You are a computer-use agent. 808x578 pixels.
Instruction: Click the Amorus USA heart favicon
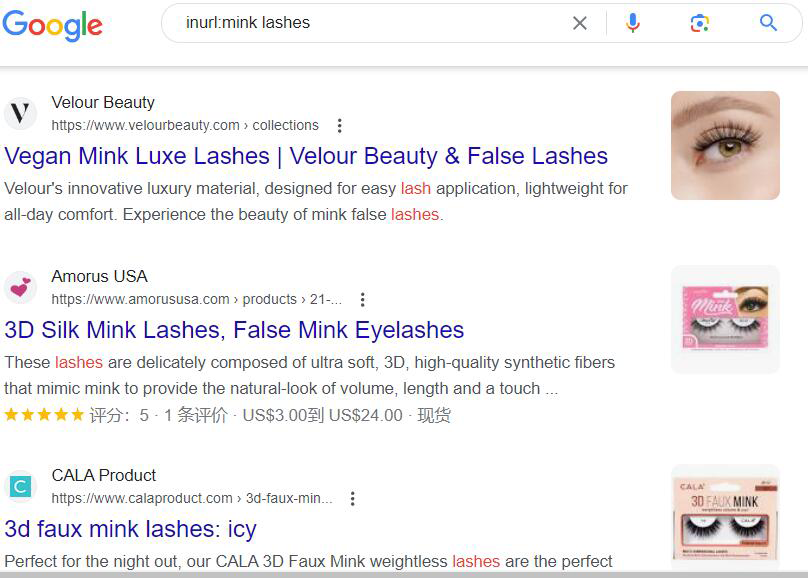click(x=20, y=287)
